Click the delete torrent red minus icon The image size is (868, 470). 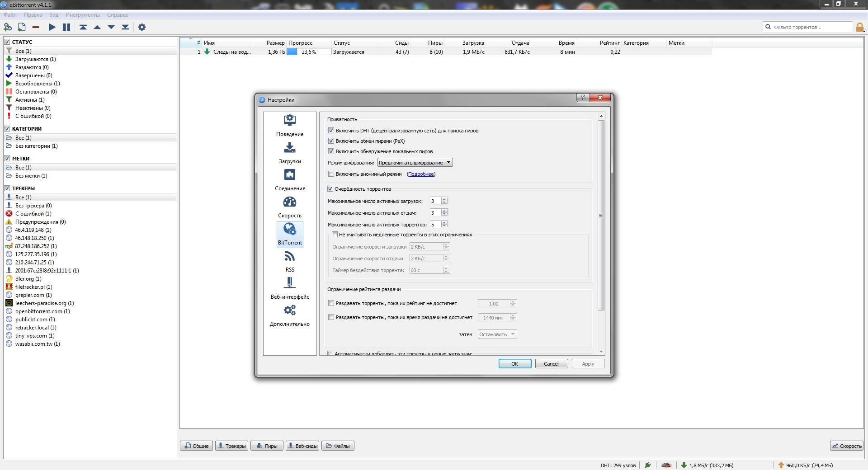[x=36, y=27]
